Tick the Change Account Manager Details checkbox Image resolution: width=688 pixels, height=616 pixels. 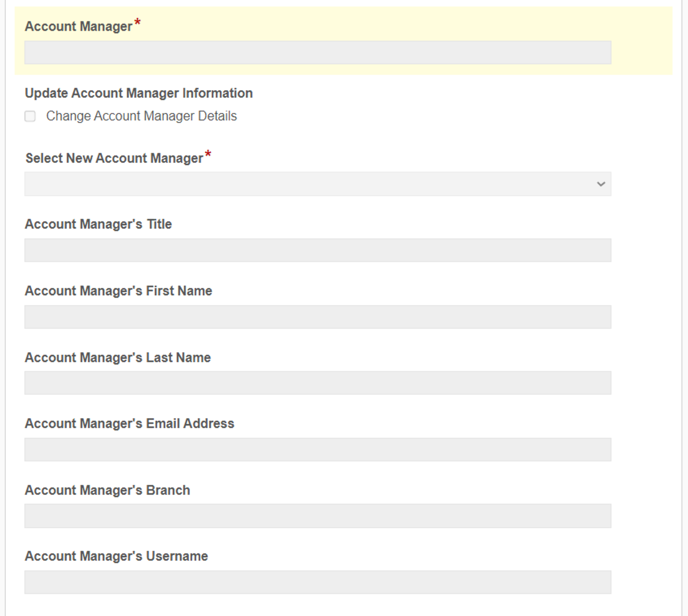[x=30, y=116]
